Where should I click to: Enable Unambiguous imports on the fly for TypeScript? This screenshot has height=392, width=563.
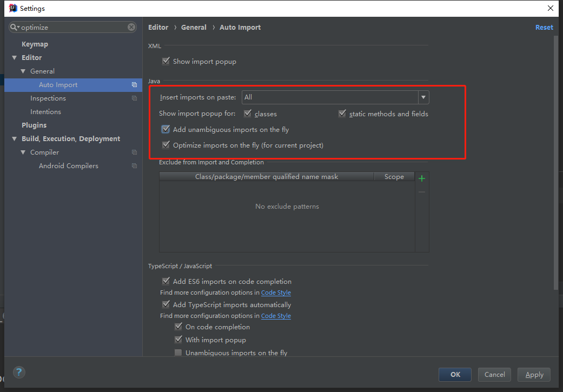coord(178,353)
